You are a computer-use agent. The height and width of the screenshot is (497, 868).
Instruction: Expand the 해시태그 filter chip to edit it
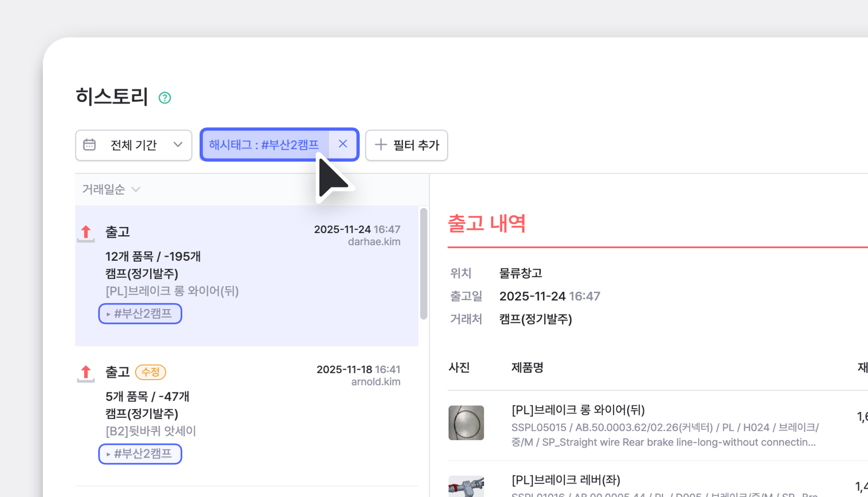click(x=264, y=144)
